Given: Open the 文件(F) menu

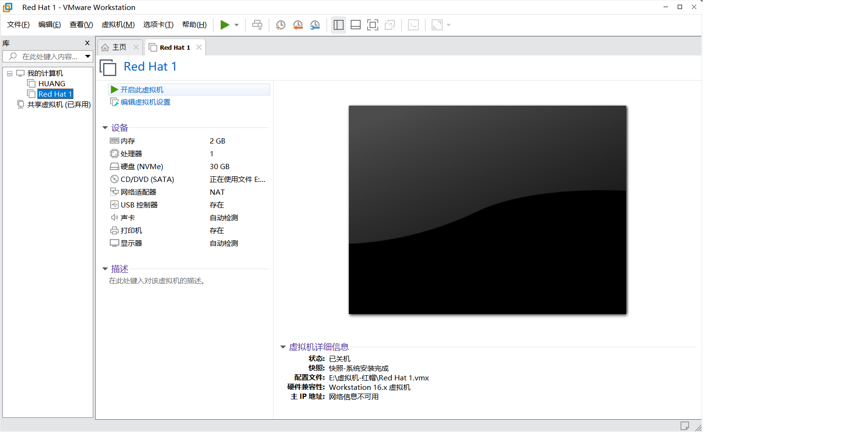Looking at the screenshot, I should point(18,25).
